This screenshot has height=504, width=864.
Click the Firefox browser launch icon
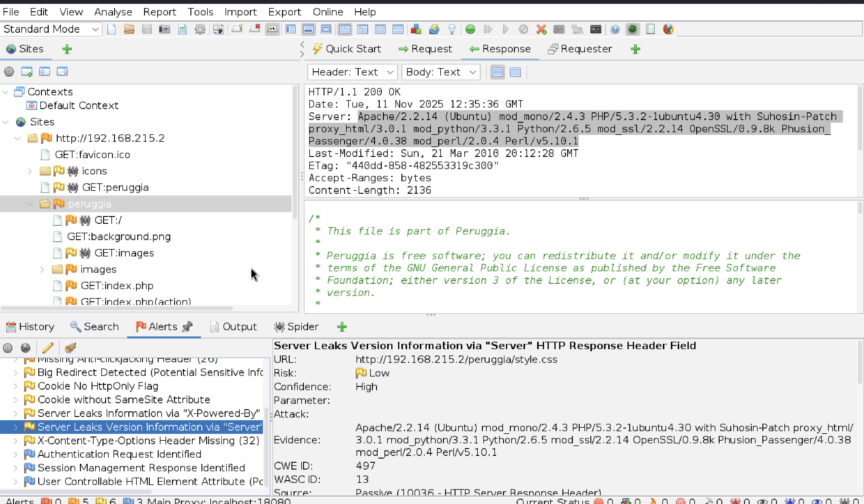(668, 29)
